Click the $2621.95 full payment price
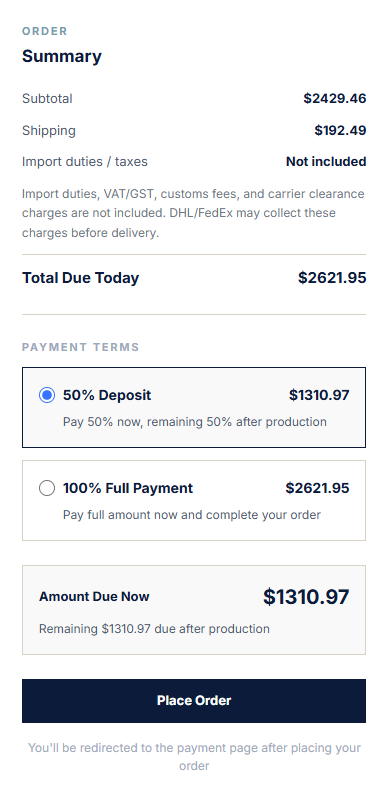388x797 pixels. 317,488
